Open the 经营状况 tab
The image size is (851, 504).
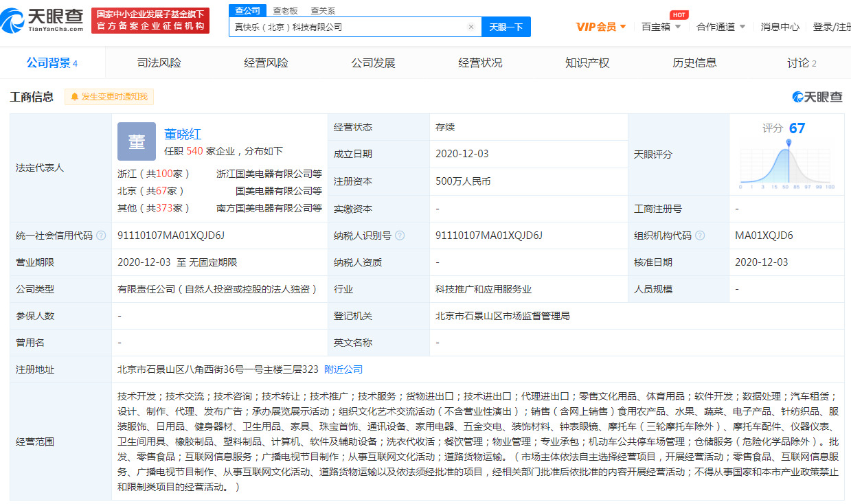[x=481, y=63]
